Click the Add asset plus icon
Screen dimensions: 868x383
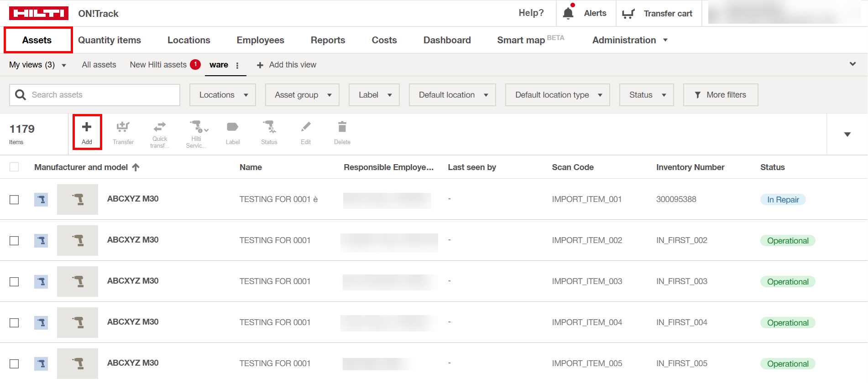click(x=87, y=127)
